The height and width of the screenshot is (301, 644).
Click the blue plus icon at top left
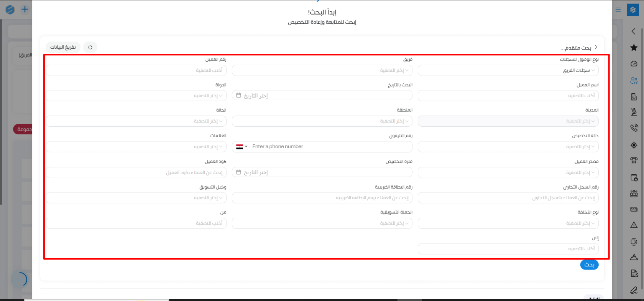pos(25,9)
